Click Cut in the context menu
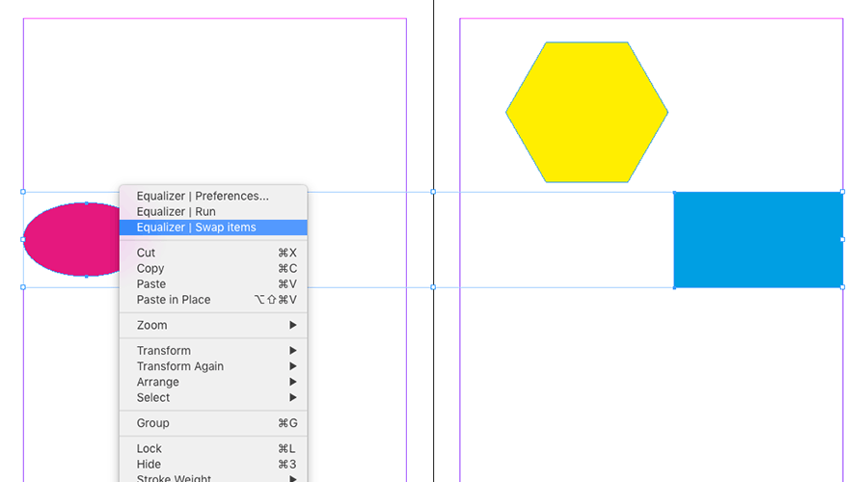The image size is (868, 482). tap(146, 253)
